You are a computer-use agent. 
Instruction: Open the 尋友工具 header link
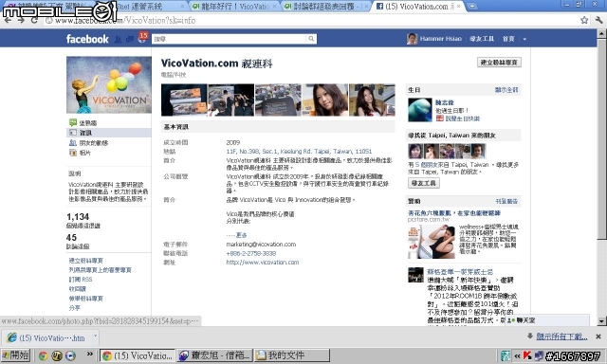coord(482,39)
